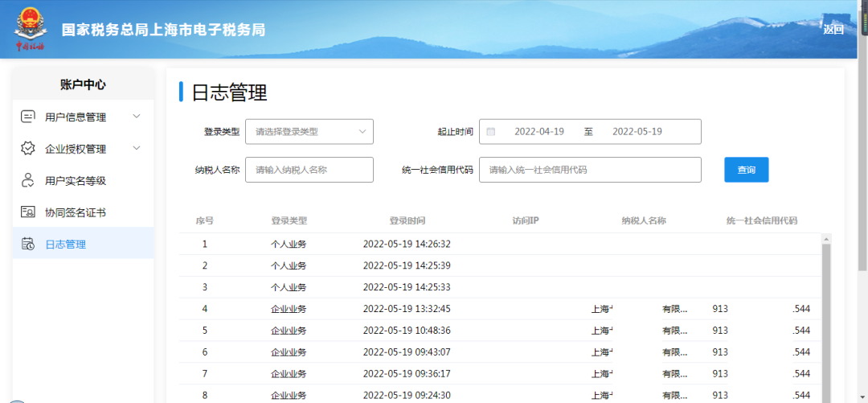The image size is (868, 403).
Task: Click login time 2022-05-19 14:25:33
Action: click(x=407, y=287)
